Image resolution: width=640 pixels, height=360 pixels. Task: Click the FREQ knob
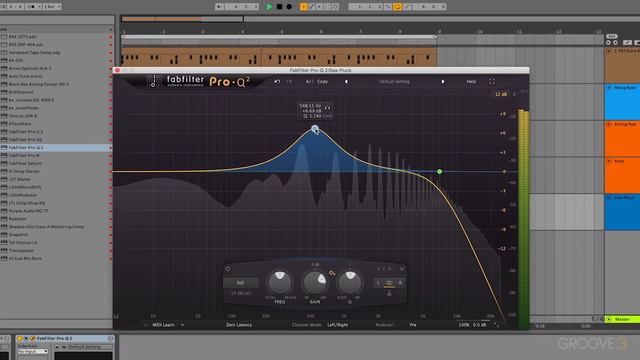(280, 282)
